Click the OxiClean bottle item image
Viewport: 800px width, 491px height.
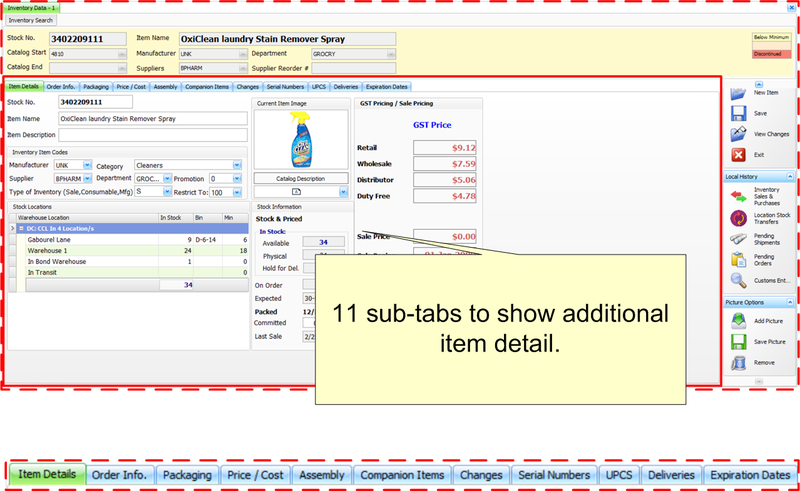point(301,139)
